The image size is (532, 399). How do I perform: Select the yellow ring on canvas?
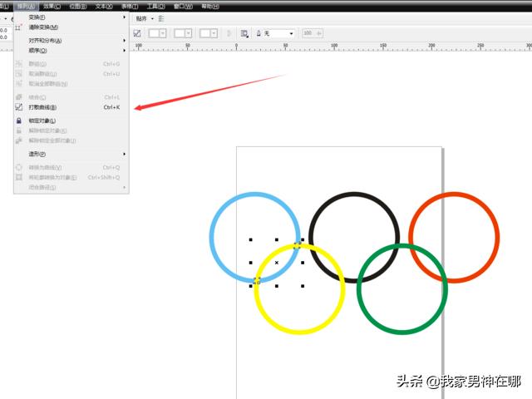click(x=299, y=331)
